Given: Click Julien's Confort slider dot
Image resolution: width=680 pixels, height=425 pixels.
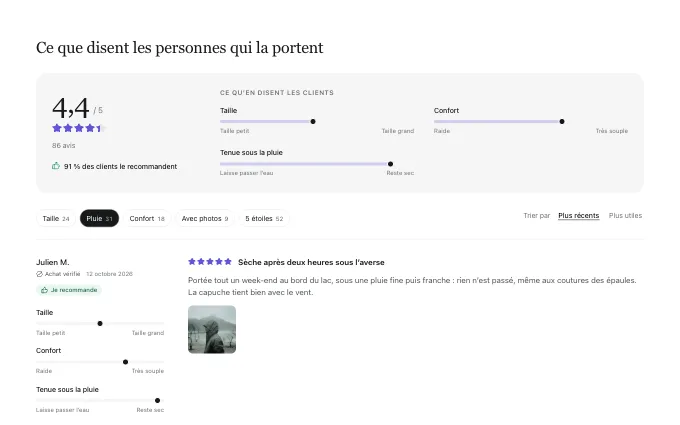Looking at the screenshot, I should [125, 362].
